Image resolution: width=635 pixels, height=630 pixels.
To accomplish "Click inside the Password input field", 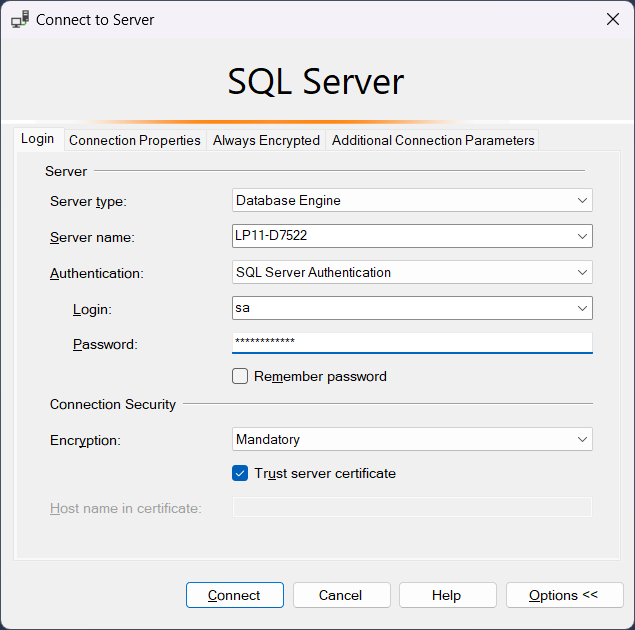I will (x=412, y=343).
